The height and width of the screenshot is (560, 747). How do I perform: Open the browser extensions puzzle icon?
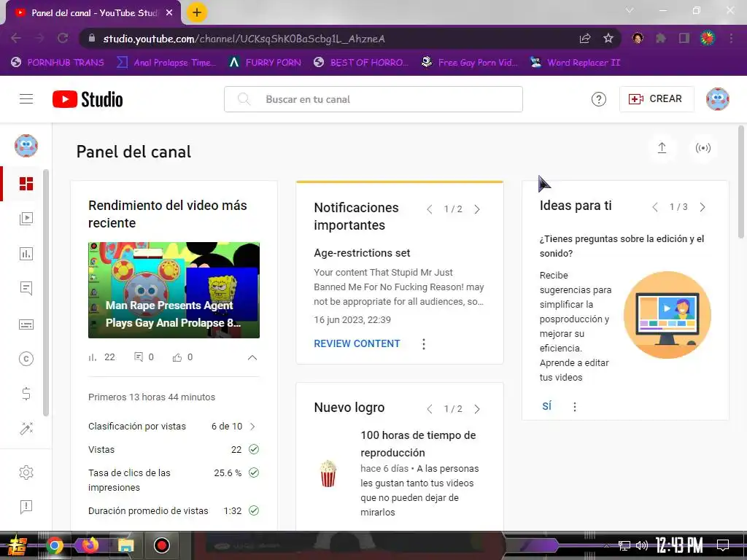[x=660, y=38]
